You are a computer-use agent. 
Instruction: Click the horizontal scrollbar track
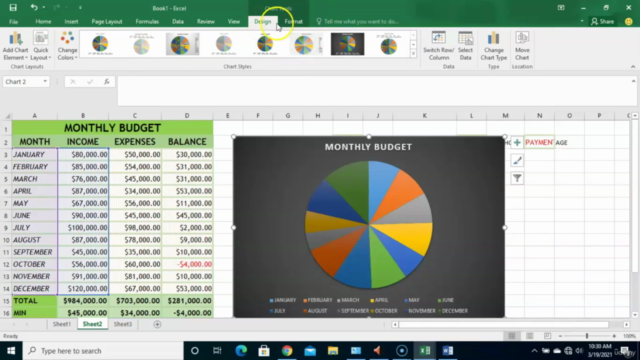(504, 324)
